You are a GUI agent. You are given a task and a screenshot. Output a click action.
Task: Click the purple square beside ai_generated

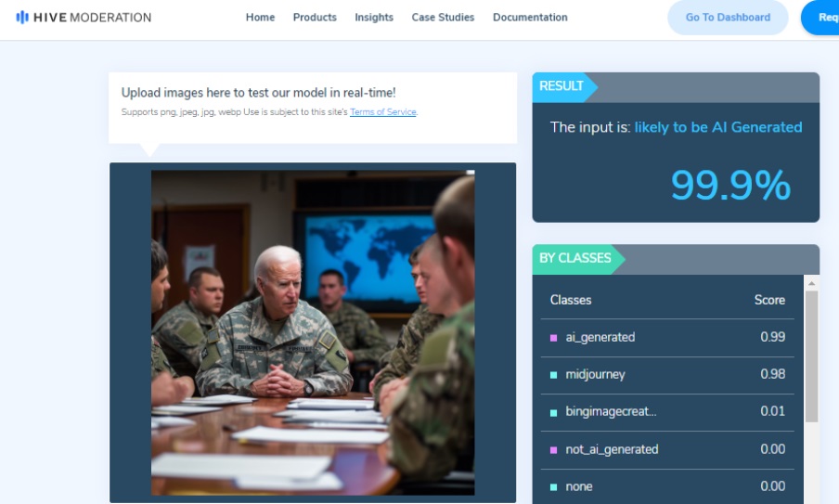click(x=554, y=338)
